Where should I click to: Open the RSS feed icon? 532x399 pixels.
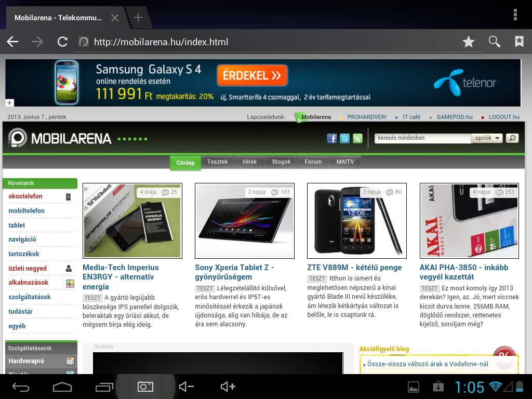(x=357, y=138)
